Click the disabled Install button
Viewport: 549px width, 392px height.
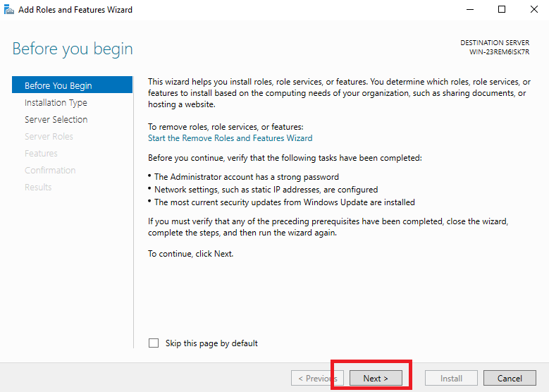point(451,379)
